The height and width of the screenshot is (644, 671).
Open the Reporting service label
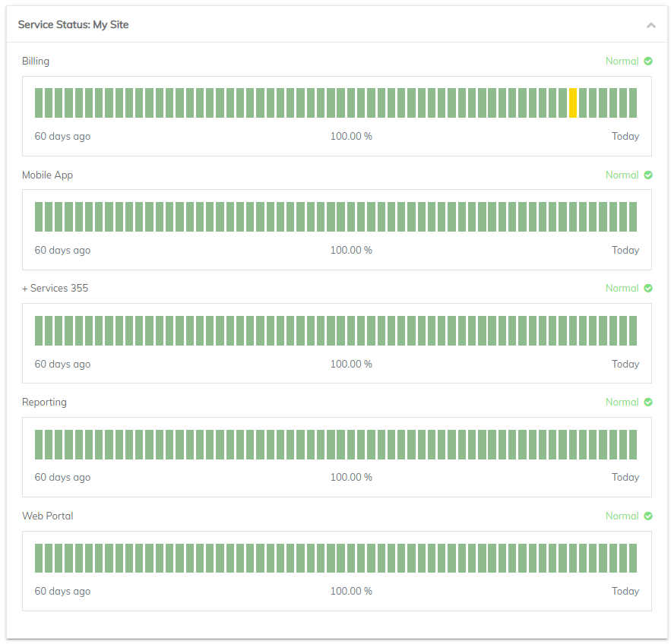[44, 402]
